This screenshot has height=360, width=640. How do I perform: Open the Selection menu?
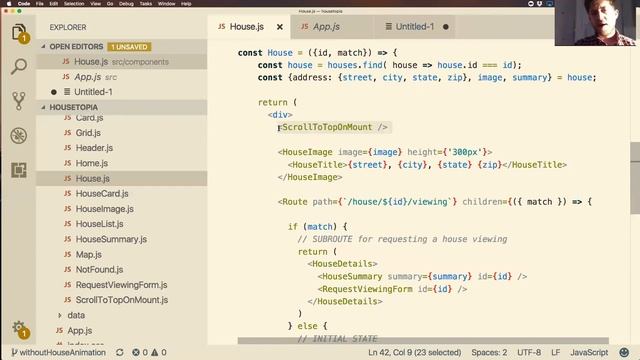[x=74, y=3]
